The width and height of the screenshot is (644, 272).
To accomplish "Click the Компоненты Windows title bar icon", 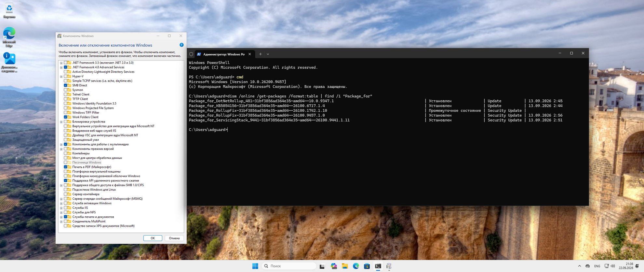I will pos(60,36).
